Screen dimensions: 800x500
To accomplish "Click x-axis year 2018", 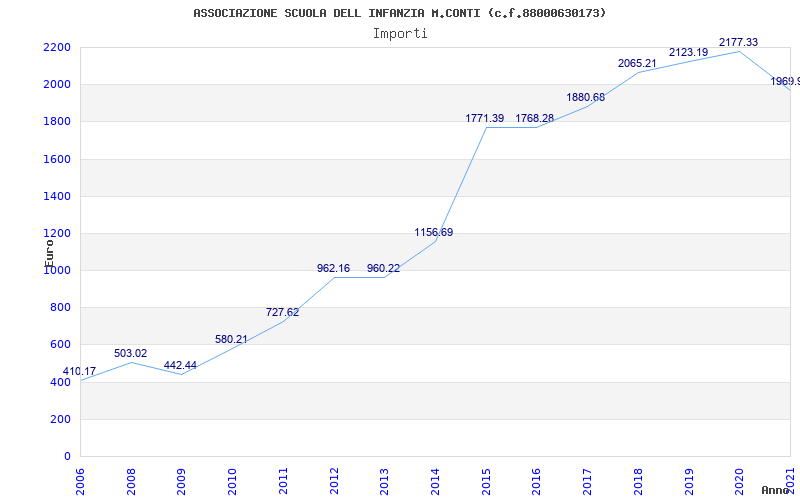I will tap(638, 481).
